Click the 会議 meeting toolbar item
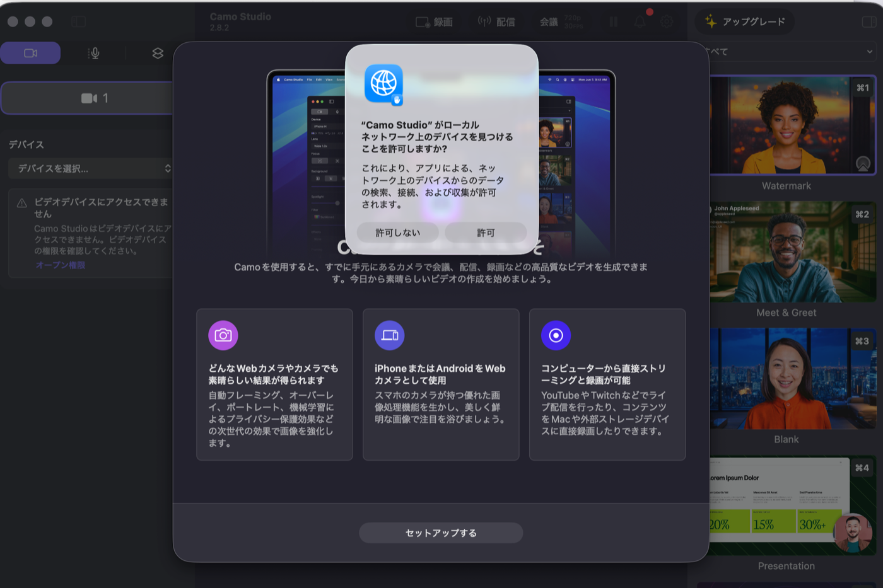Screen dimensions: 883x588 [549, 22]
